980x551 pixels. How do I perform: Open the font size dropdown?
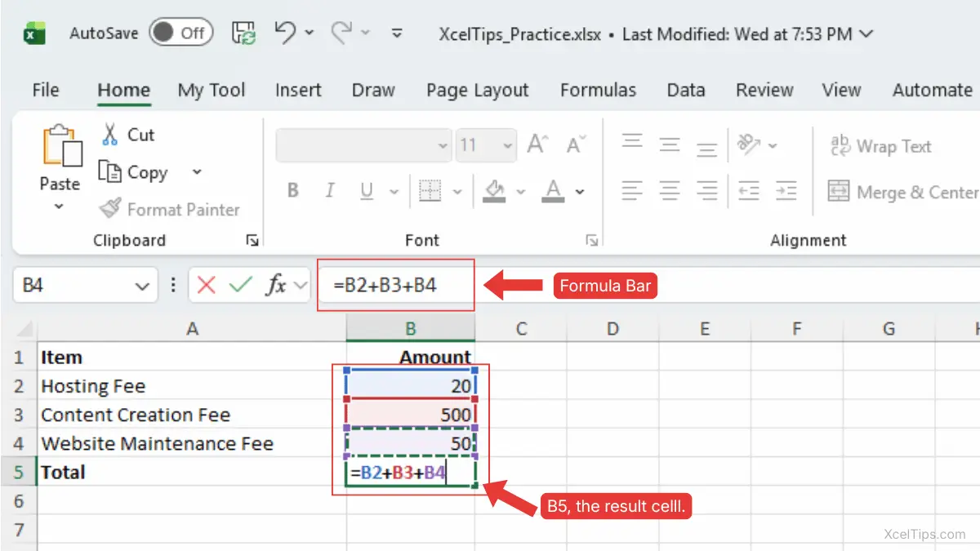508,147
